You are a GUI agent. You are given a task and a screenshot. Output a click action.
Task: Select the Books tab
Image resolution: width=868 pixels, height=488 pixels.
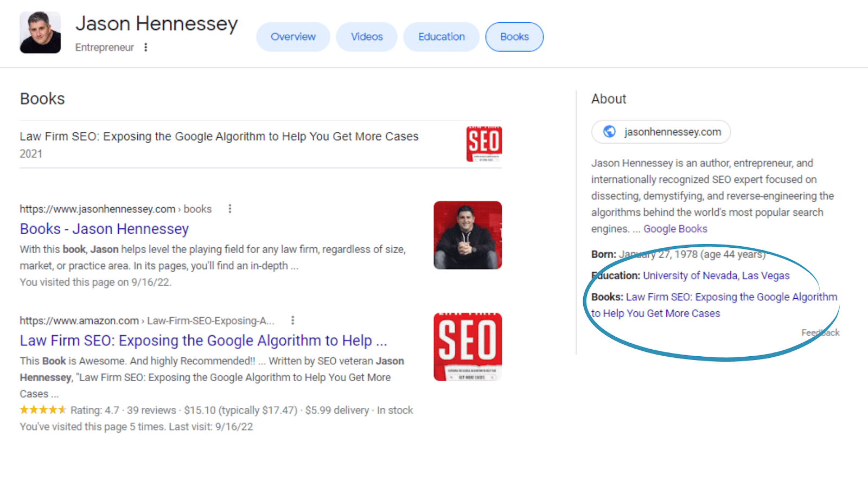[514, 37]
